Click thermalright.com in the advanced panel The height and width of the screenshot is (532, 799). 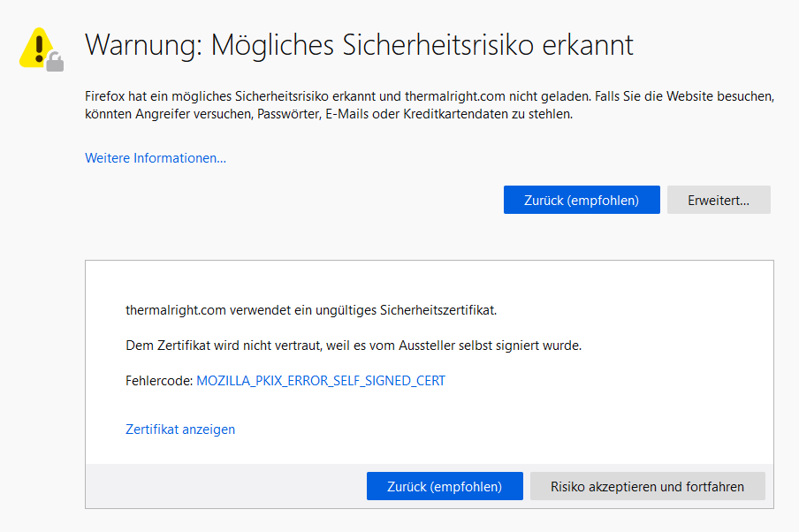tap(176, 310)
